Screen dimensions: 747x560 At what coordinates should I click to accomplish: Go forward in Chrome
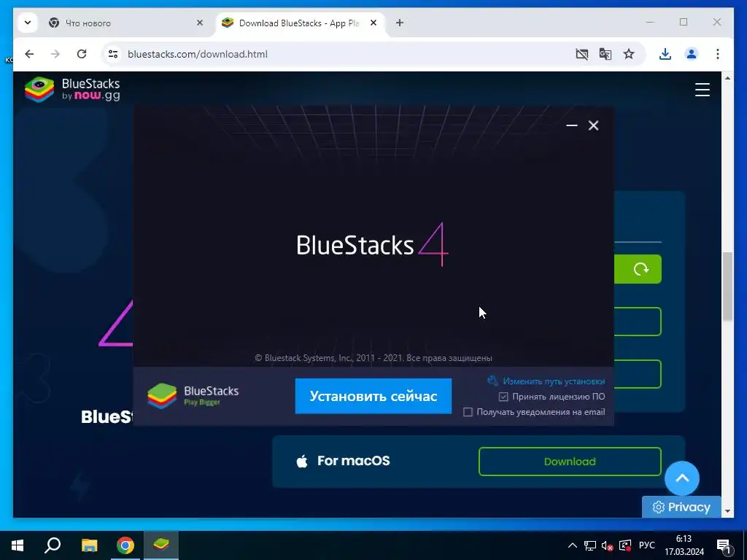(x=55, y=54)
